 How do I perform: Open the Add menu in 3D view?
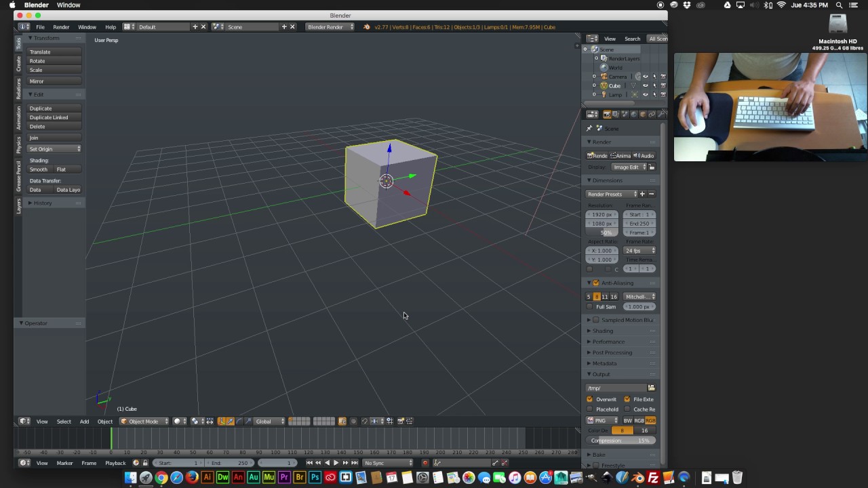click(84, 422)
